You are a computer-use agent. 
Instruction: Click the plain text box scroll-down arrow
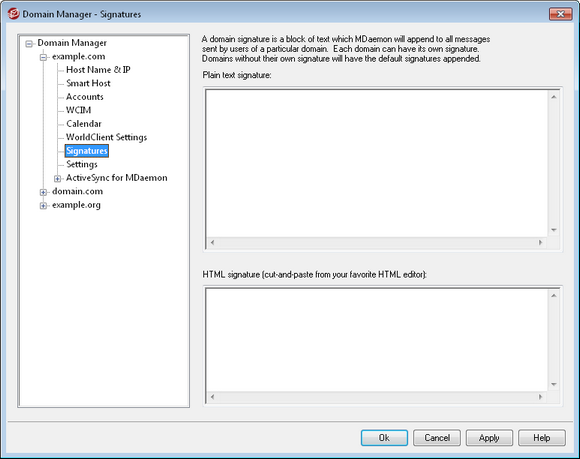click(x=553, y=230)
